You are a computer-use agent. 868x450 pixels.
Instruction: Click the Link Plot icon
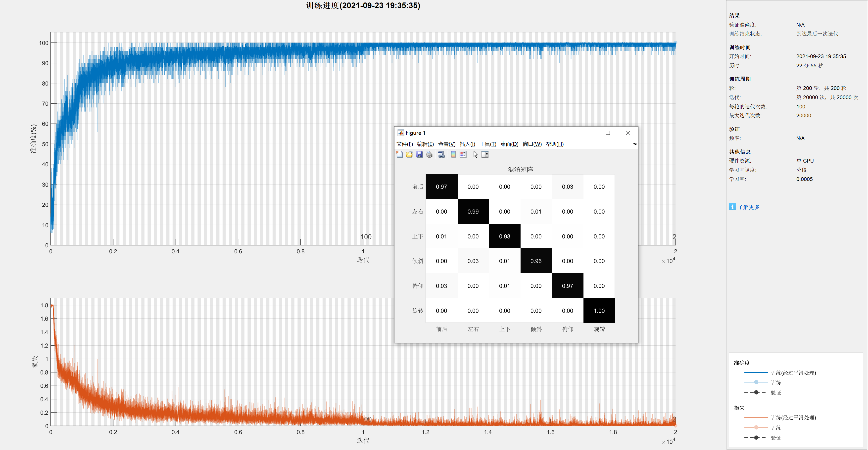(441, 154)
